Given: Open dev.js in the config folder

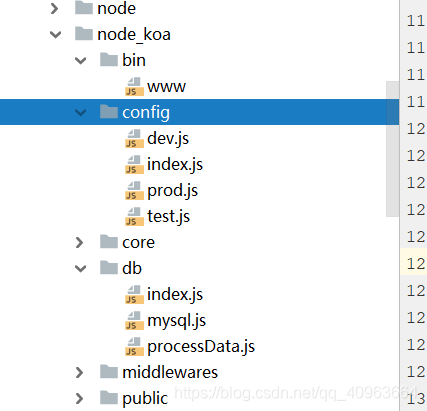Looking at the screenshot, I should pos(168,139).
